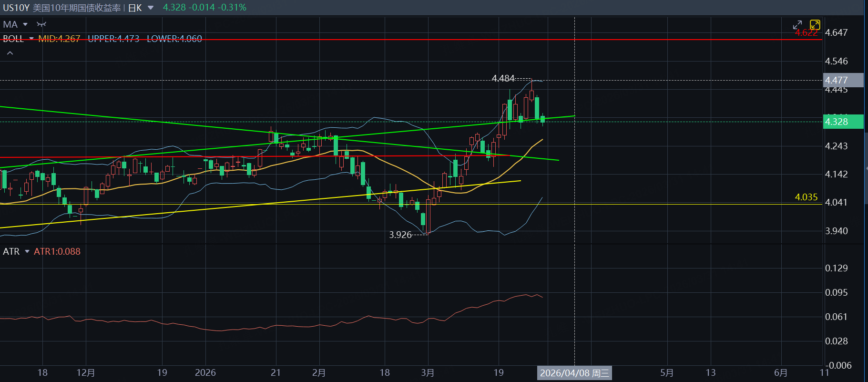Click the gray 4.477 crosshair price tag

843,80
